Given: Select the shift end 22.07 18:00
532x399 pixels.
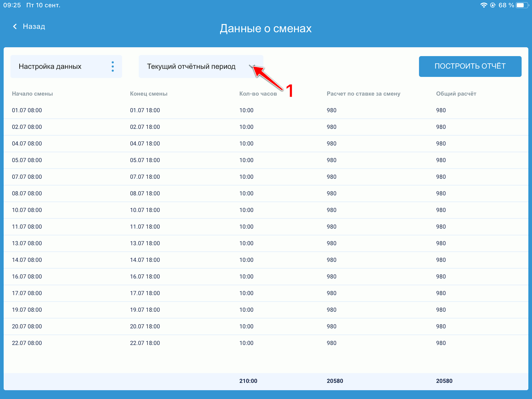Looking at the screenshot, I should pyautogui.click(x=145, y=343).
